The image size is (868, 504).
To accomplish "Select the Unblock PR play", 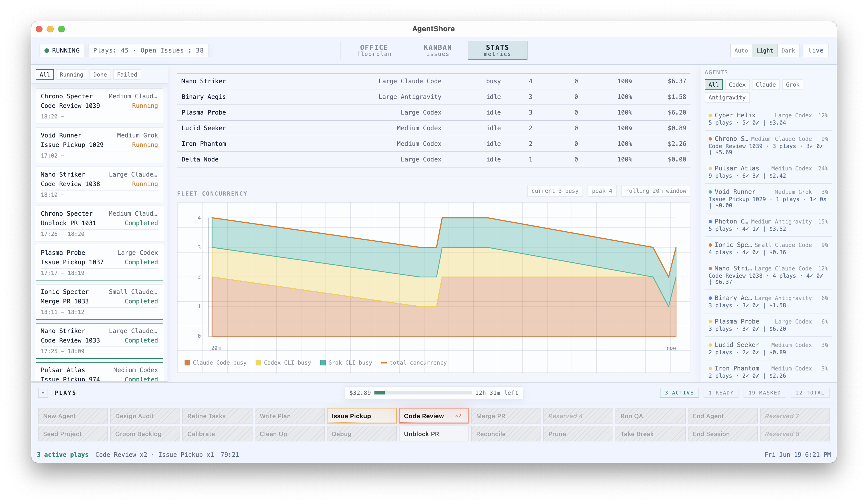I will click(x=434, y=434).
